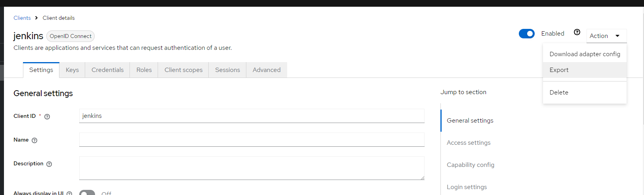Click the breadcrumb chevron separator icon
Viewport: 644px width, 195px height.
[36, 18]
